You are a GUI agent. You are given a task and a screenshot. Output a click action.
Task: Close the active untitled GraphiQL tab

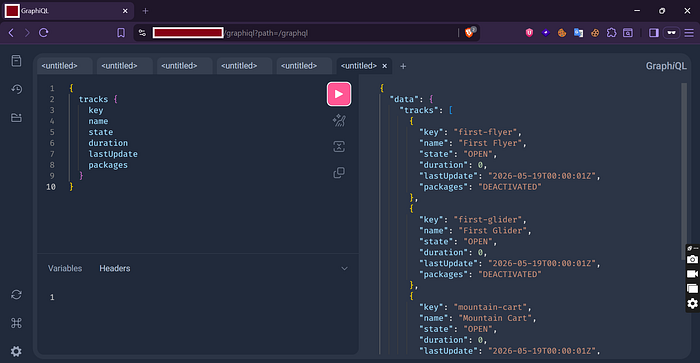pos(384,66)
